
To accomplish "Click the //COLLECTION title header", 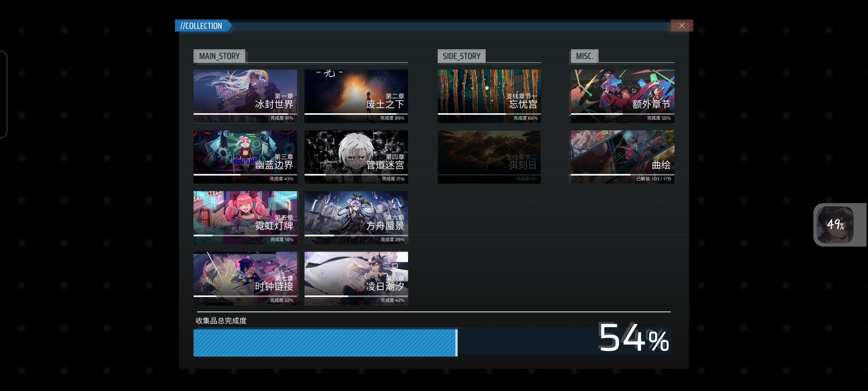I will point(201,26).
